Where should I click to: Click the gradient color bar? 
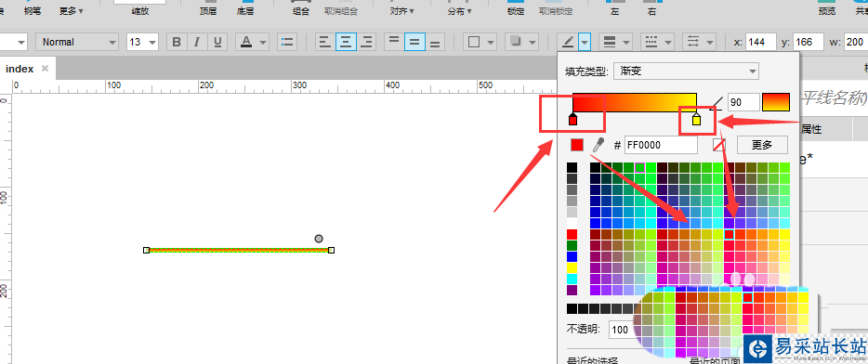click(635, 103)
